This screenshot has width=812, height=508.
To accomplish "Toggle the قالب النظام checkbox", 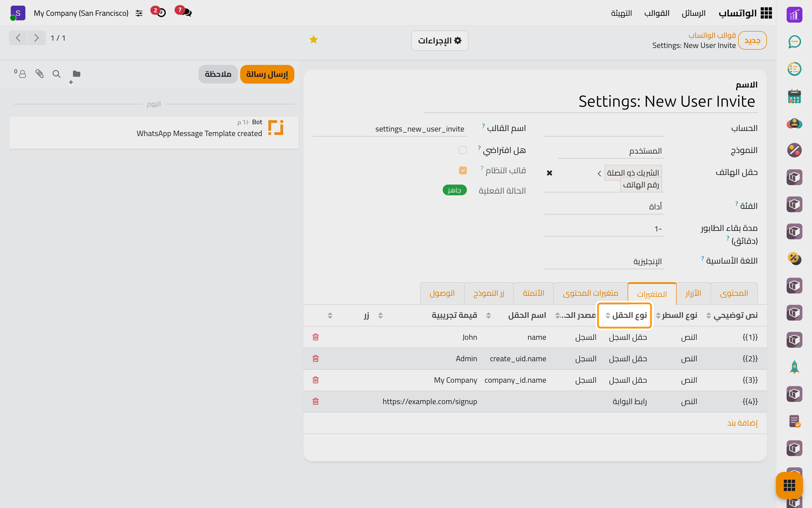I will click(x=463, y=171).
